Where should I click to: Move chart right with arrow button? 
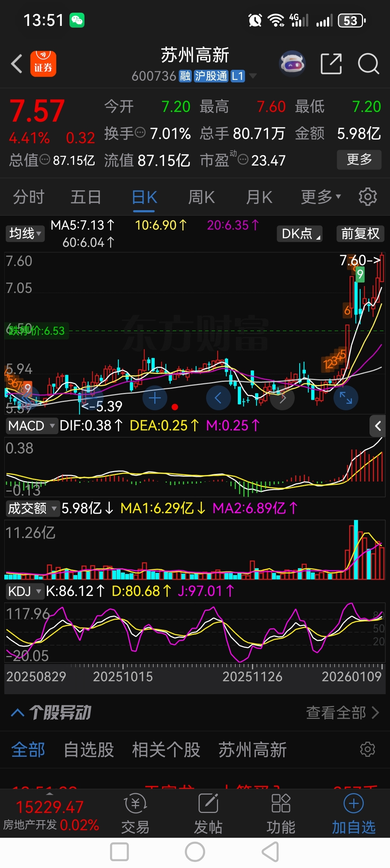pos(282,398)
